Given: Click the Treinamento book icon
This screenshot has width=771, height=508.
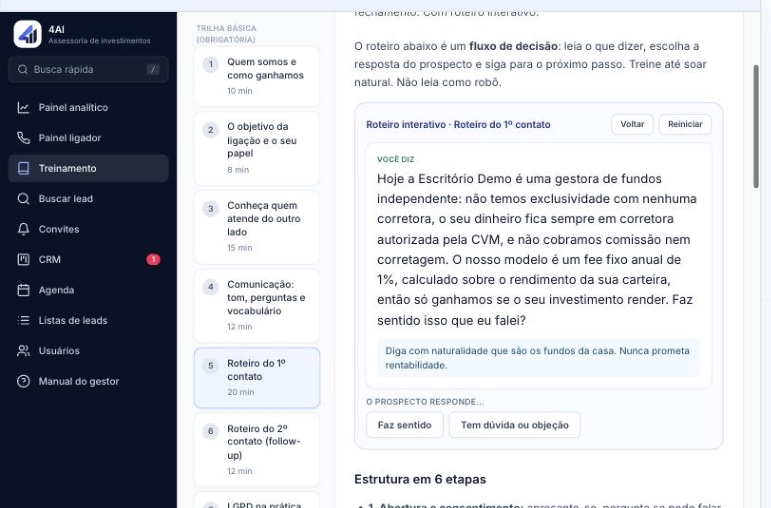Looking at the screenshot, I should click(23, 168).
